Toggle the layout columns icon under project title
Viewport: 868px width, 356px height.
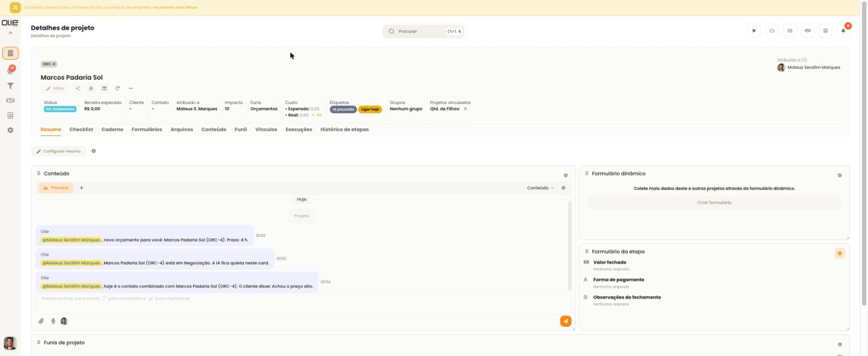pos(104,88)
